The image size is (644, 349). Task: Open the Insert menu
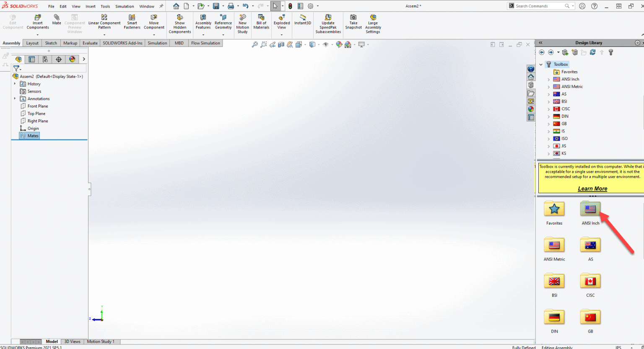pos(91,6)
